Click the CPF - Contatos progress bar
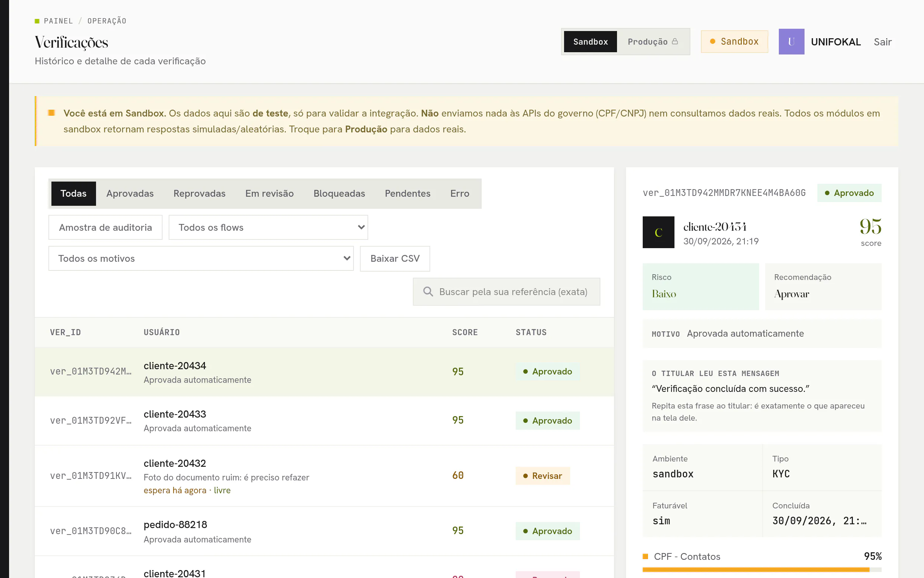924x578 pixels. (x=762, y=570)
